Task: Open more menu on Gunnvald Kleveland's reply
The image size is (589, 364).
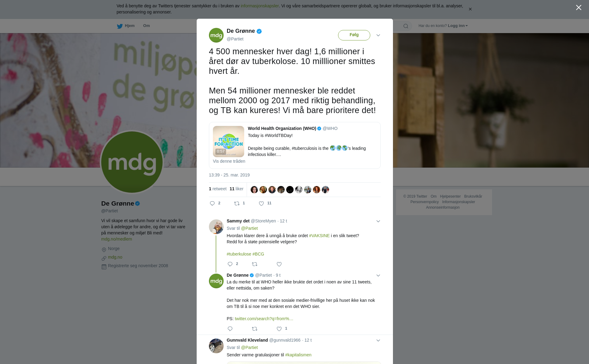Action: 378,340
